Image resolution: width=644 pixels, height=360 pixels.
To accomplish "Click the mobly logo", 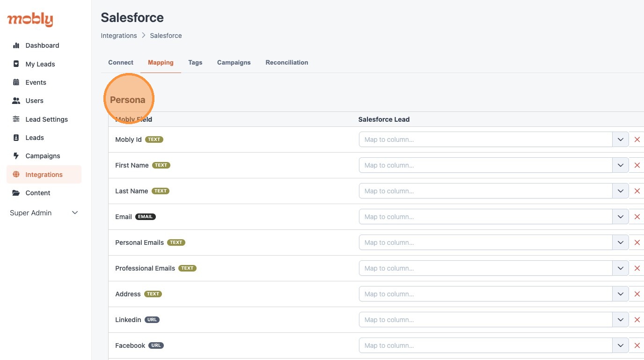I will pos(30,20).
